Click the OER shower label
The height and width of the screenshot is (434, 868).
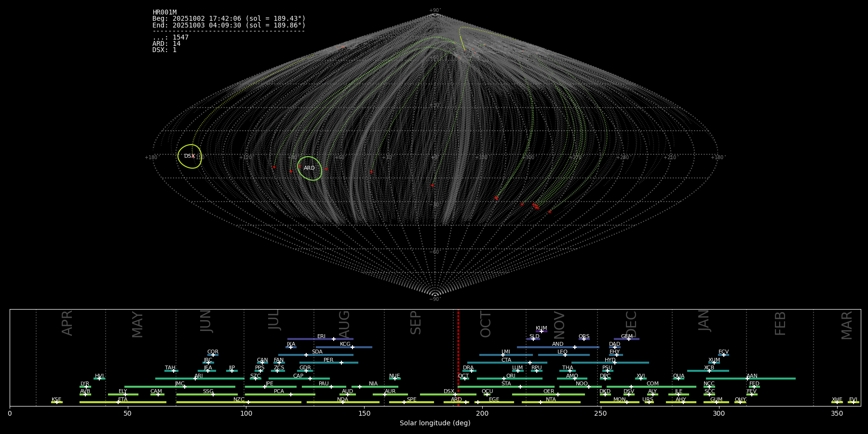click(x=549, y=392)
